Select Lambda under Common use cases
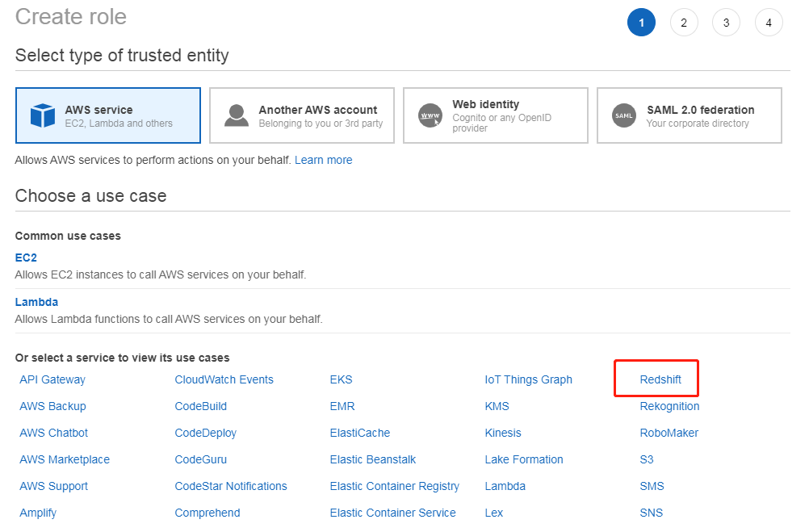 click(36, 302)
